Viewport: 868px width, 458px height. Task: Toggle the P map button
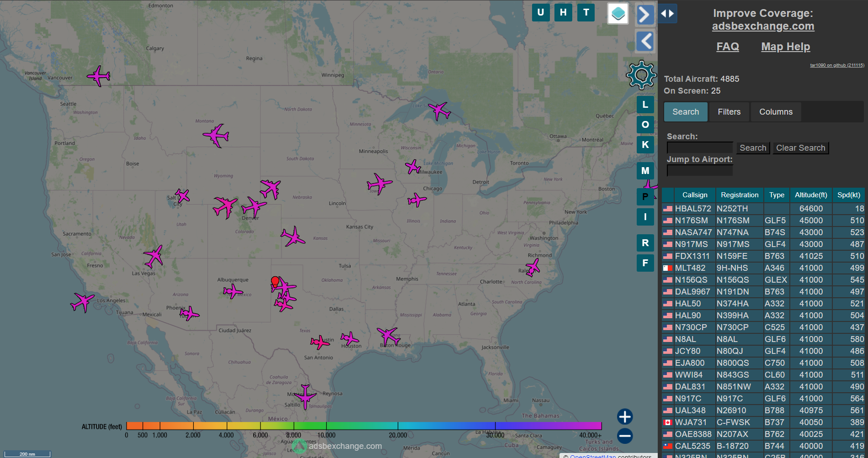tap(645, 197)
